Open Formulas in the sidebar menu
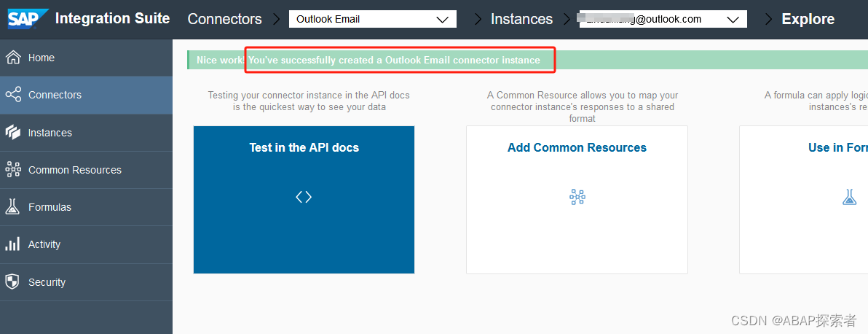868x334 pixels. click(x=86, y=207)
